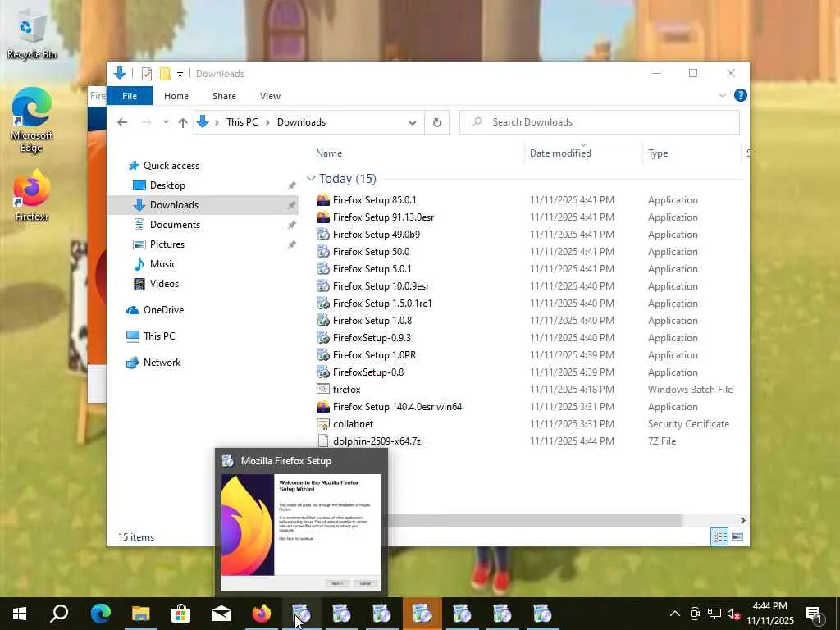Open the File tab
The width and height of the screenshot is (840, 630).
point(130,96)
